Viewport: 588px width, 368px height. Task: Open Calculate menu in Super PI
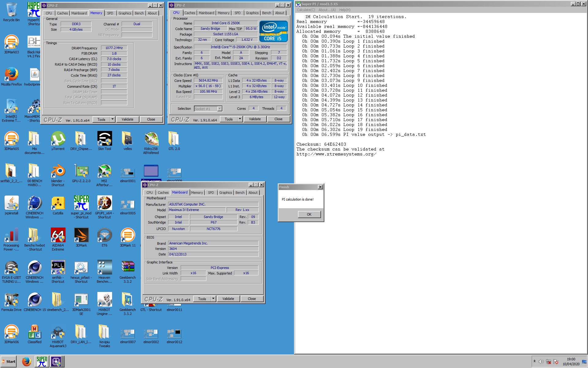[x=306, y=10]
